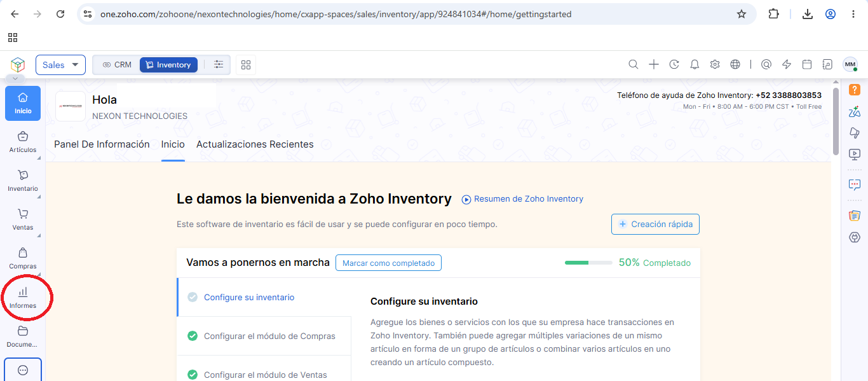
Task: Click the Inicio home item in the sidebar
Action: point(23,103)
